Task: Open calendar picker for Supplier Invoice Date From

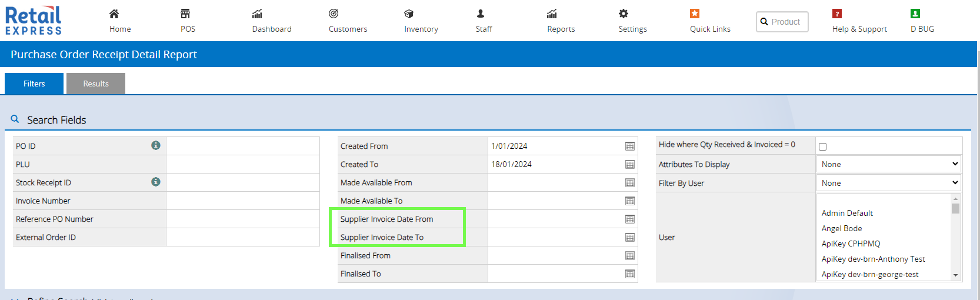Action: tap(630, 219)
